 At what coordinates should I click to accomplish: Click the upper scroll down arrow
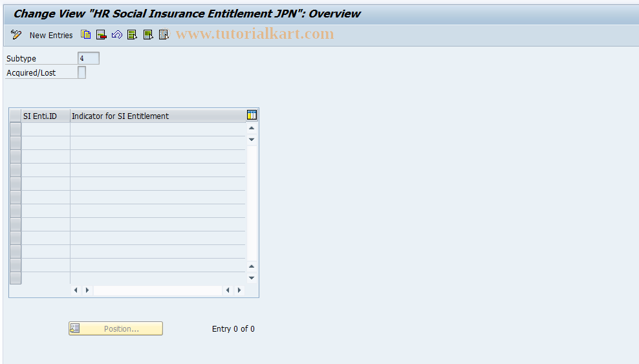252,140
